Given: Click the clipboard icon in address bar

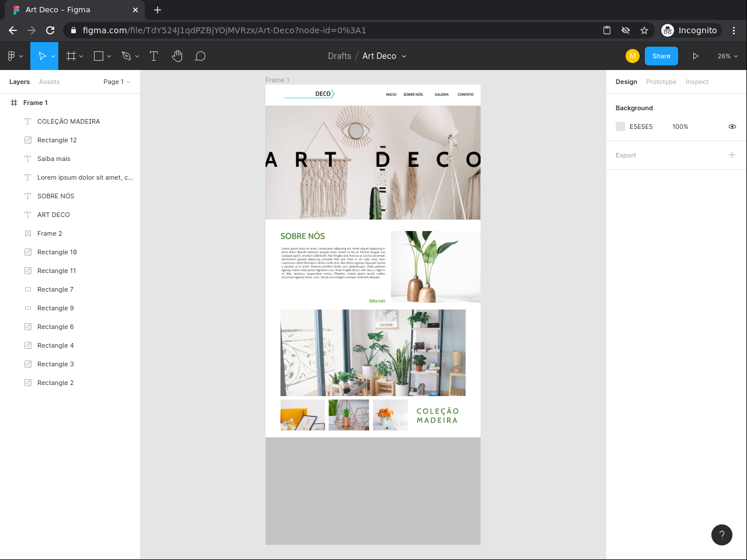Looking at the screenshot, I should pos(607,30).
